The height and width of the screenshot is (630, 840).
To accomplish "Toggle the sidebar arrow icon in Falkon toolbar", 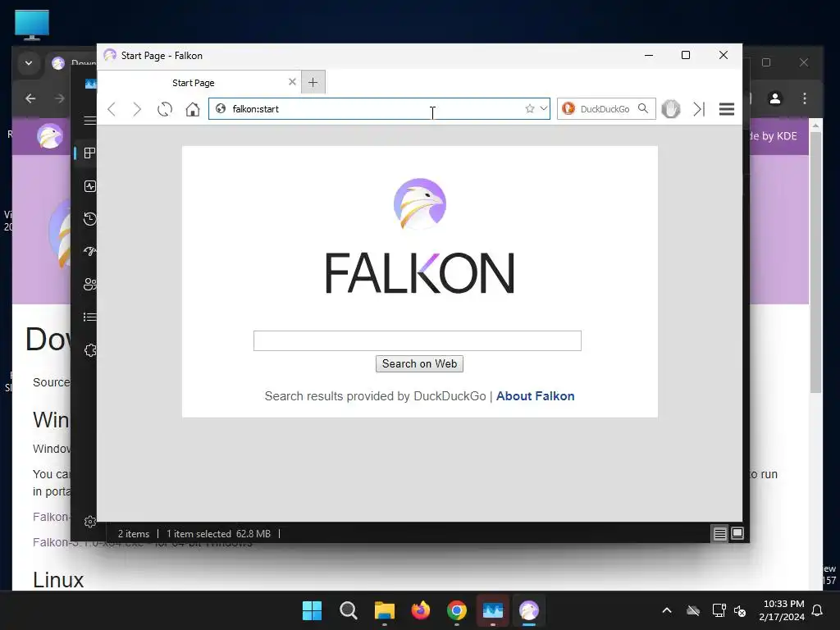I will click(x=699, y=109).
